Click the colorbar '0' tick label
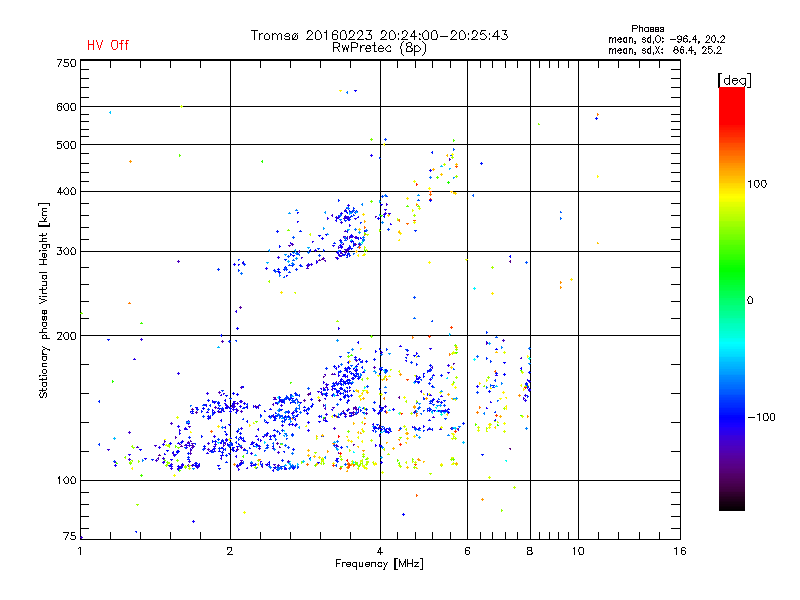The height and width of the screenshot is (600, 800). pyautogui.click(x=750, y=301)
